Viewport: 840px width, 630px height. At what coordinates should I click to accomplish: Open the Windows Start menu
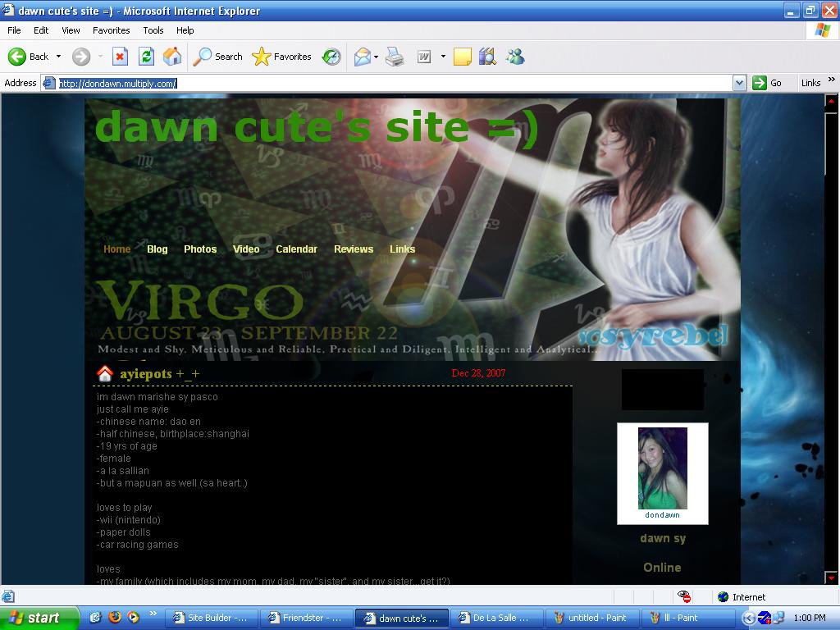click(39, 618)
